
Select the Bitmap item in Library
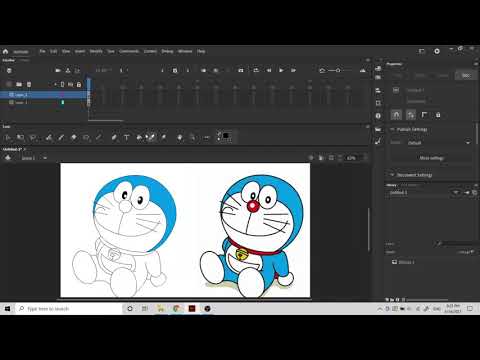404,262
